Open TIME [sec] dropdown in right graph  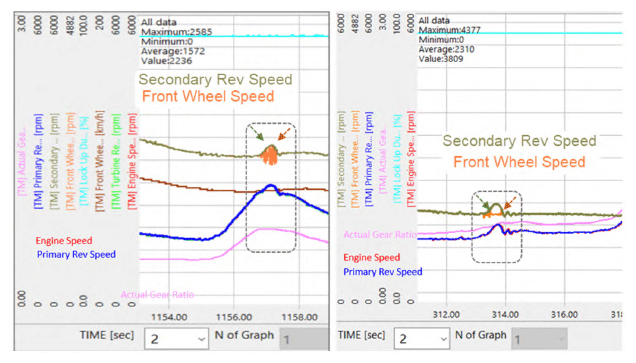coord(421,338)
